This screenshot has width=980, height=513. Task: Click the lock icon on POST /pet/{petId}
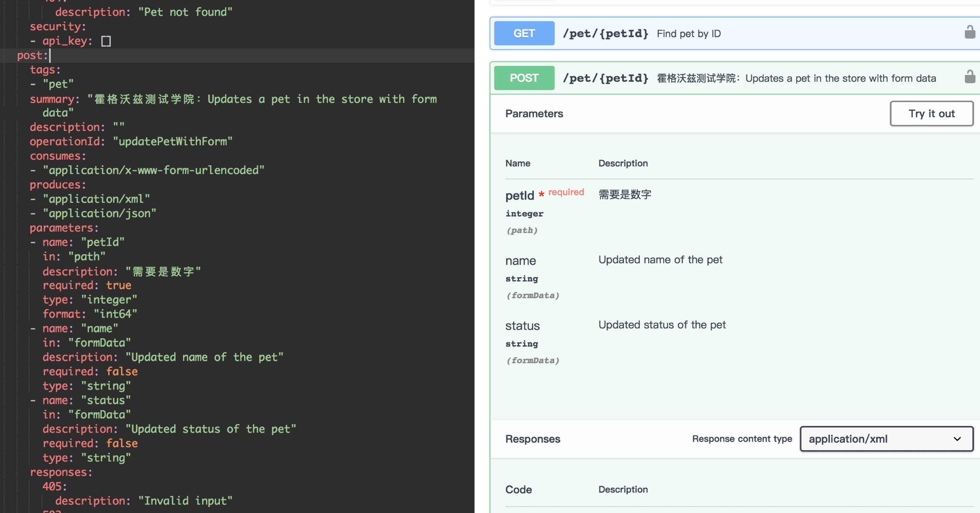pos(970,77)
